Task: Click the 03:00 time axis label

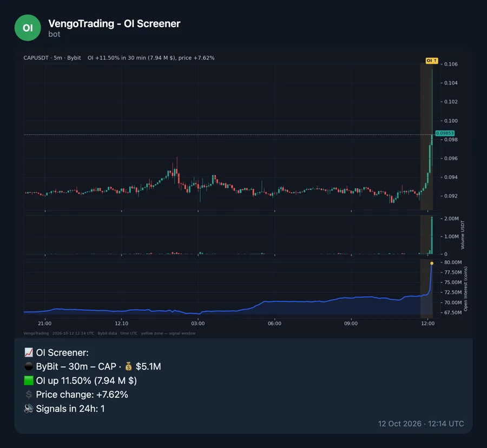Action: pos(198,324)
